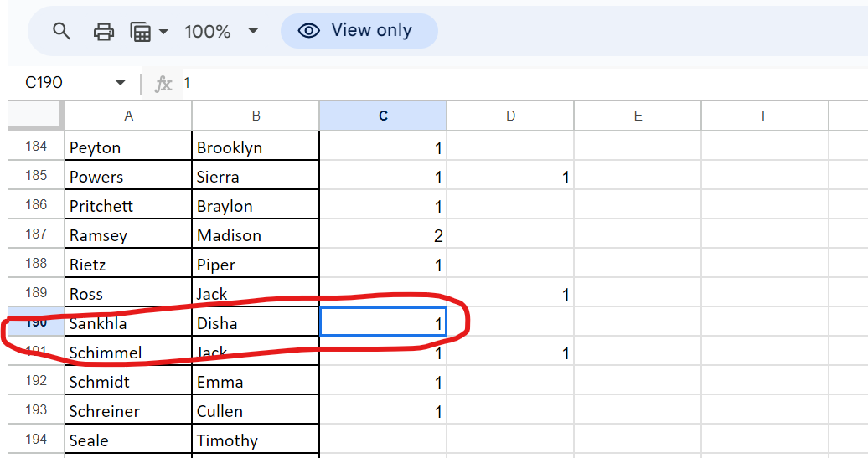Select column B header
868x458 pixels.
[256, 116]
